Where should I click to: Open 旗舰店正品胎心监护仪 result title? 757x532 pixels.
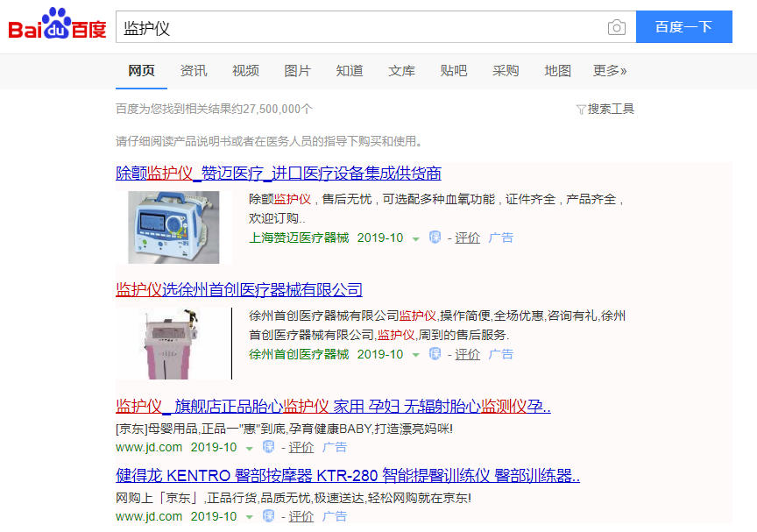click(333, 406)
